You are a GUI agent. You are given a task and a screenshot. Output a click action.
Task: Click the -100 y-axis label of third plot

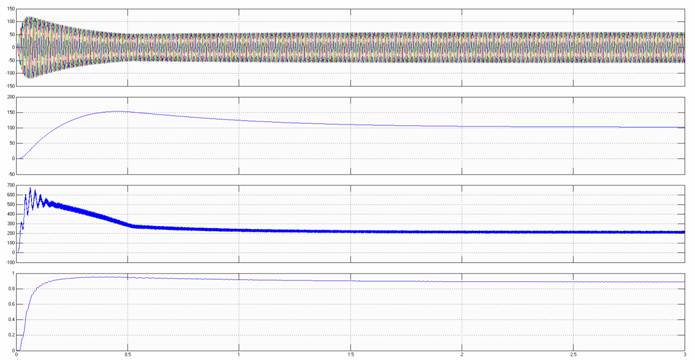point(8,262)
